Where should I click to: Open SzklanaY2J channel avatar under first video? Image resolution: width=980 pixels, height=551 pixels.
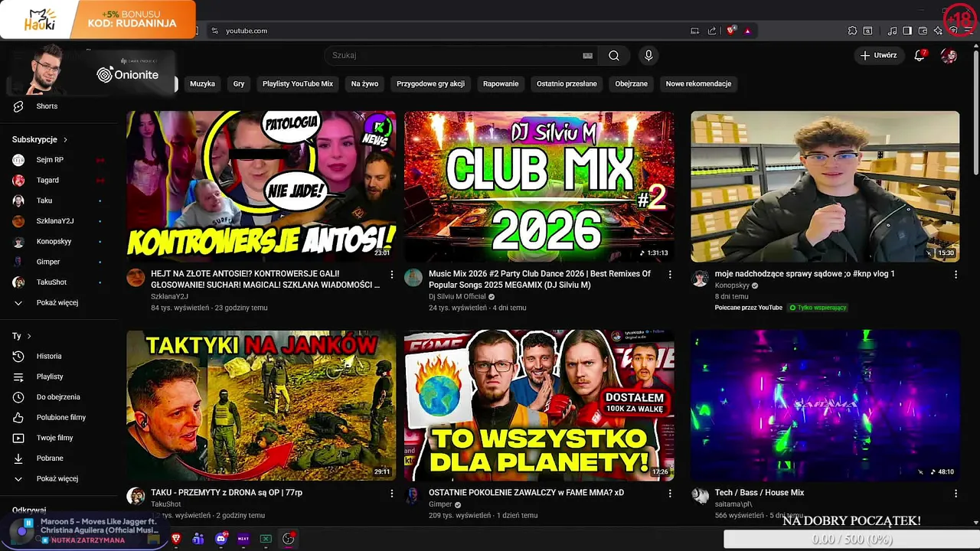point(136,278)
